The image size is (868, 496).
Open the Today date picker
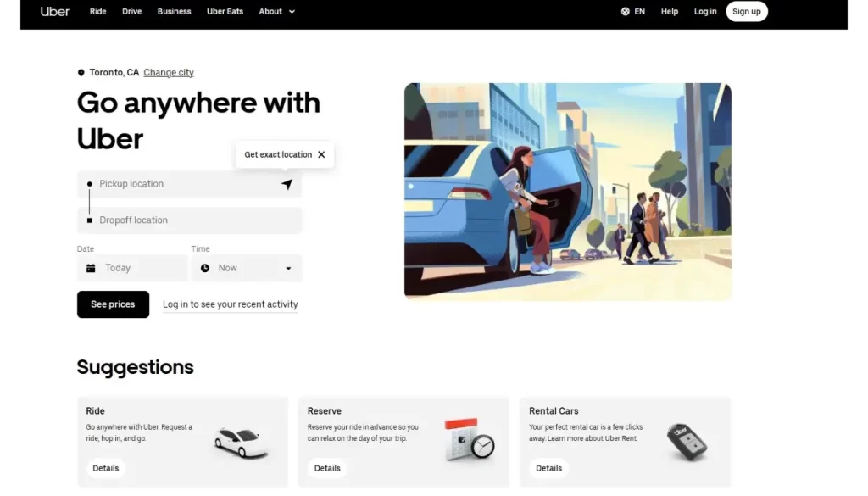click(x=132, y=268)
